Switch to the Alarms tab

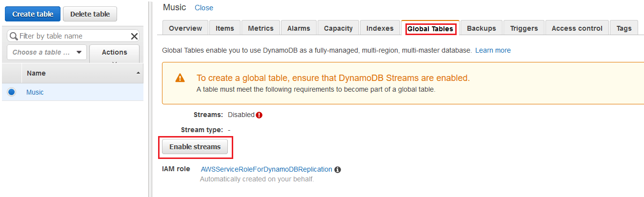point(299,28)
